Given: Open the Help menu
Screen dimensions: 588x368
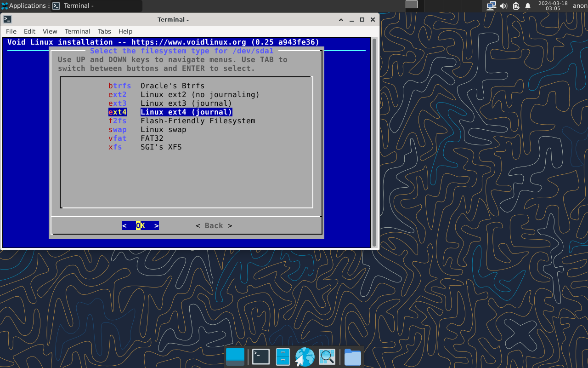Looking at the screenshot, I should (125, 31).
